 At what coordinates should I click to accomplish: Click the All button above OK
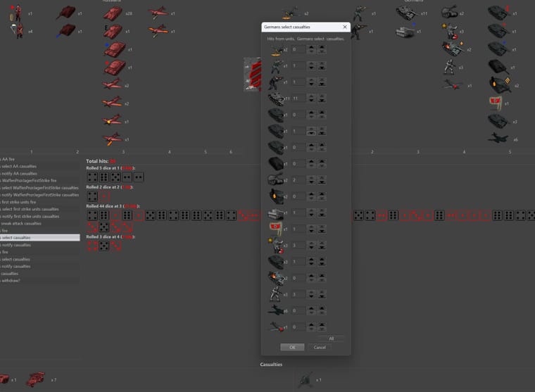[331, 339]
